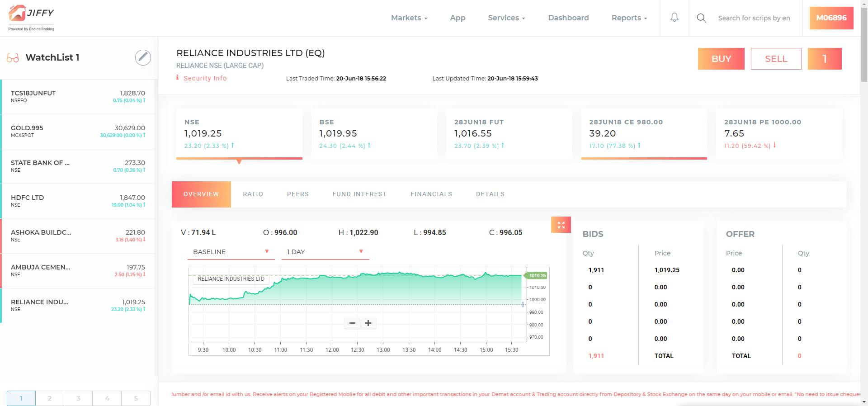Click the scrip search field
Image resolution: width=868 pixels, height=406 pixels.
pos(754,18)
